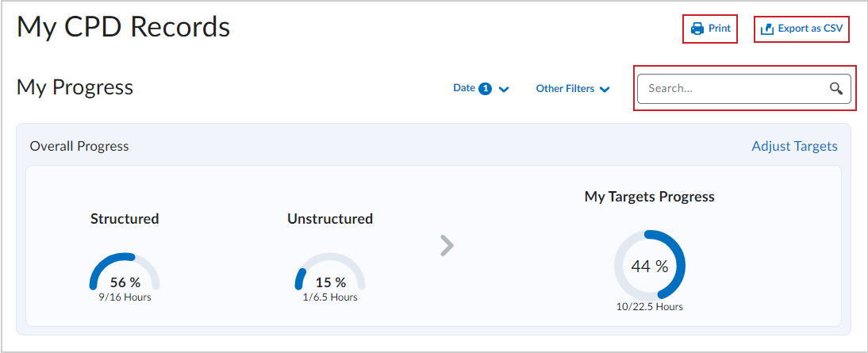Image resolution: width=868 pixels, height=353 pixels.
Task: Click the magnifying glass search icon
Action: [836, 89]
